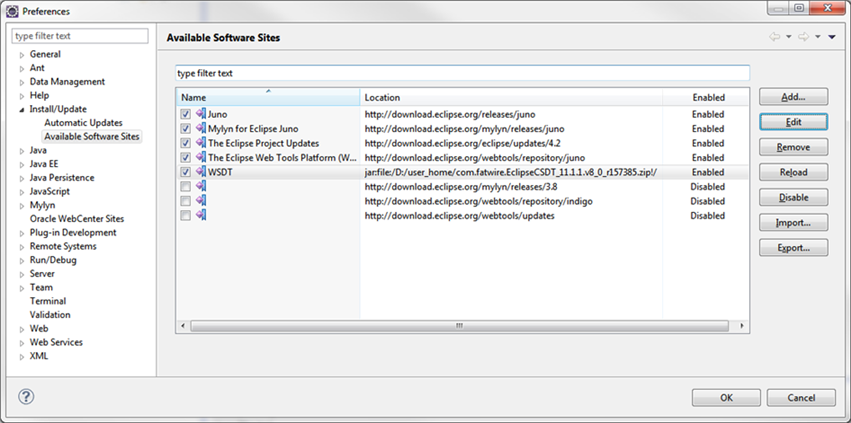Click the horizontal scrollbar thumb in sites table

(459, 326)
